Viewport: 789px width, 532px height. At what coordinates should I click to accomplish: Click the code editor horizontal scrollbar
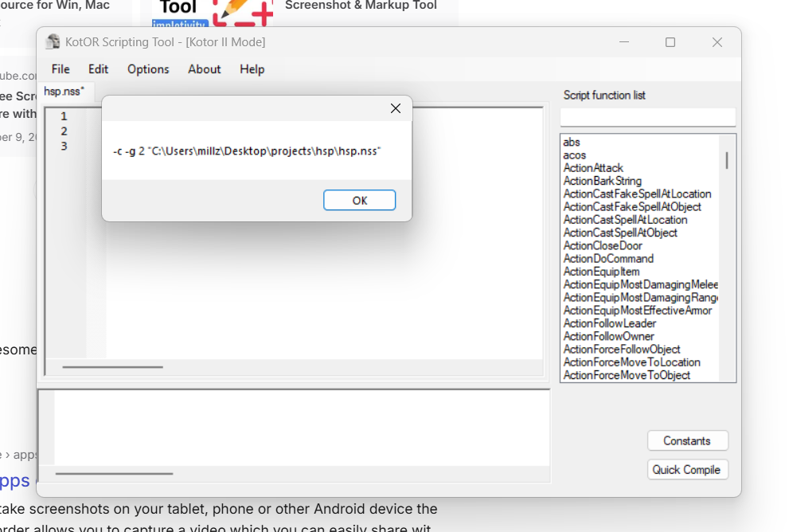pos(113,367)
